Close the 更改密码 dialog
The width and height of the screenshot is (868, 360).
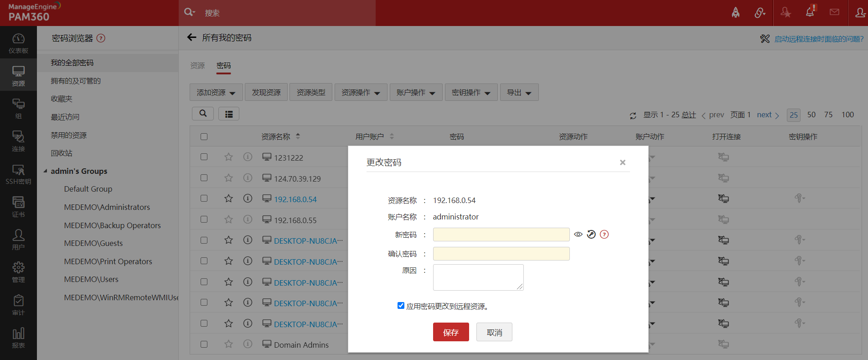coord(622,162)
